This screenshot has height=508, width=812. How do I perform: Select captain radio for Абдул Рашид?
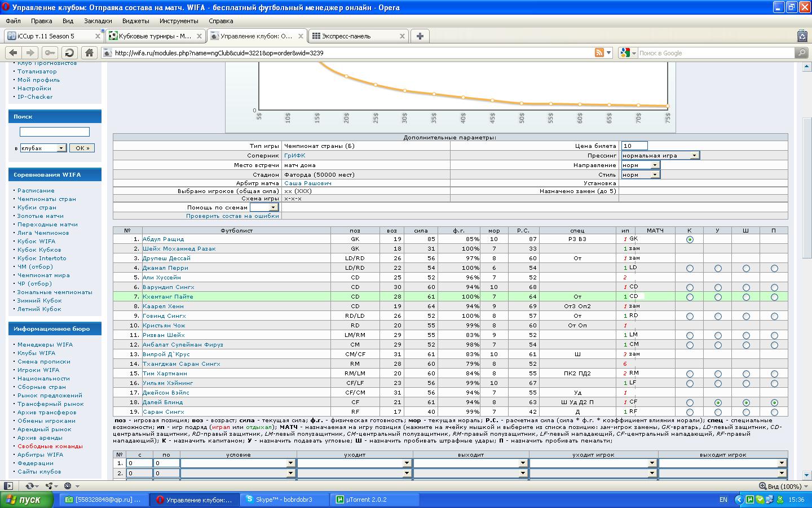690,239
